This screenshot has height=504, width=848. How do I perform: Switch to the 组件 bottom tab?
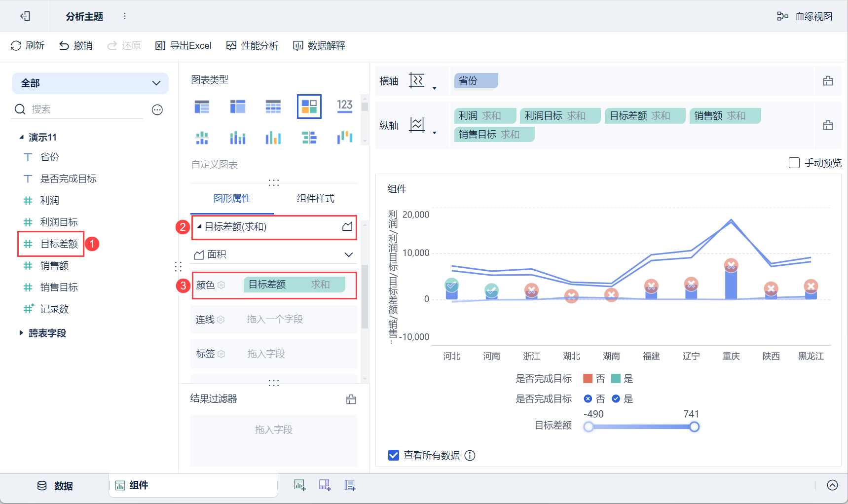(x=193, y=486)
